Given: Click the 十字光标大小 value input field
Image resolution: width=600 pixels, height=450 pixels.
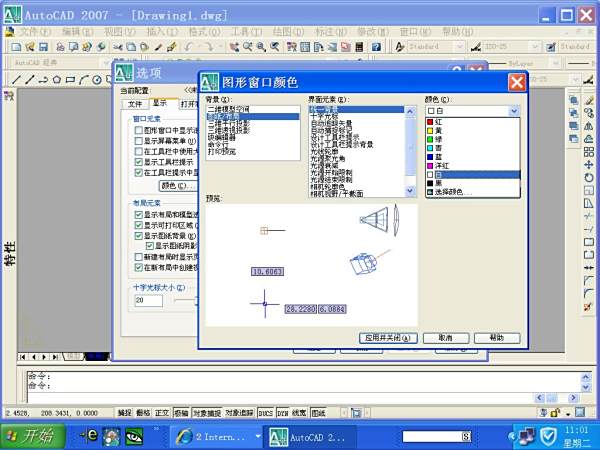Looking at the screenshot, I should (x=148, y=300).
